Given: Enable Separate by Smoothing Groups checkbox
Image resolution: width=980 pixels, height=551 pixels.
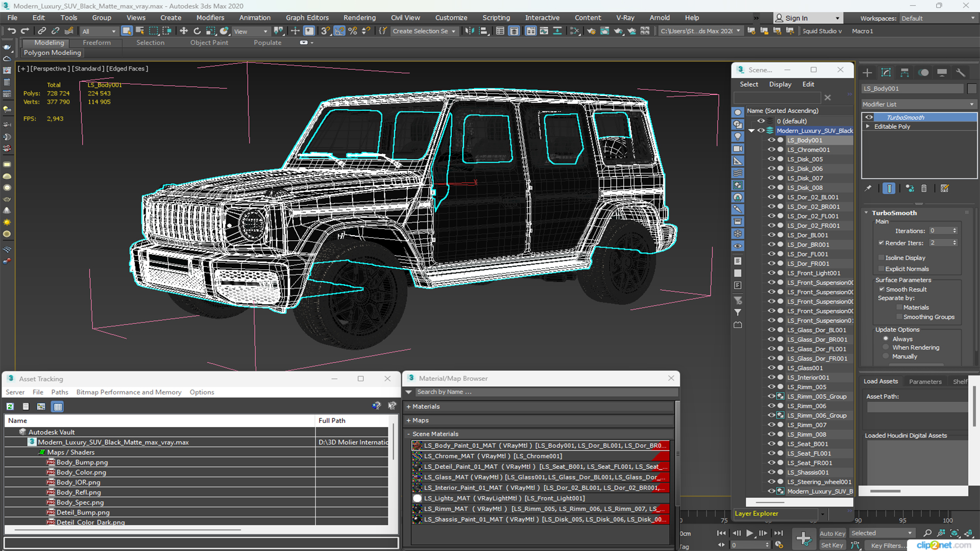Looking at the screenshot, I should [899, 317].
